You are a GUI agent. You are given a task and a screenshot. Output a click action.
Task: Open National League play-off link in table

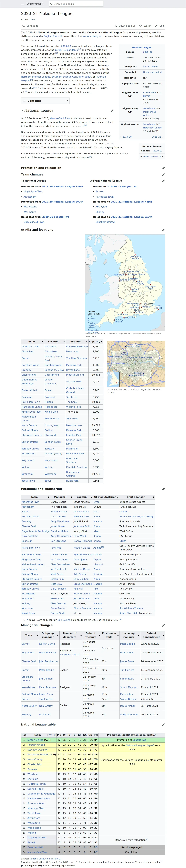coord(140,745)
